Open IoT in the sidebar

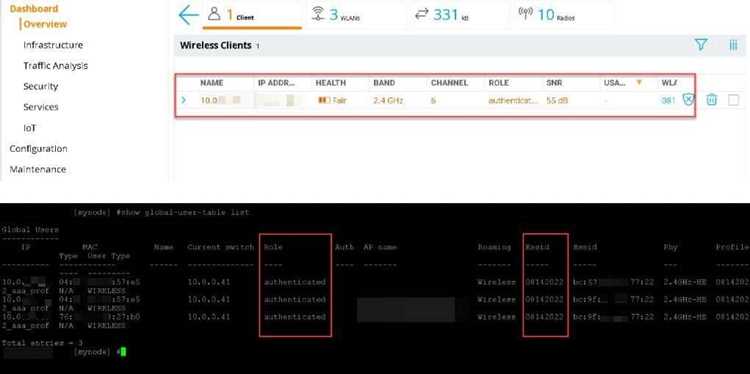[30, 128]
